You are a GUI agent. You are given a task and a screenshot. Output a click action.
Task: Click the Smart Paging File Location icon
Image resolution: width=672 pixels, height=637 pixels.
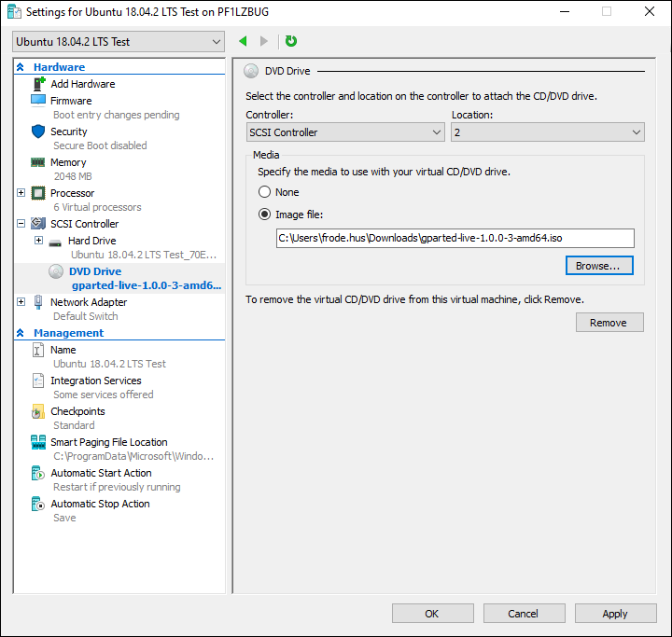pos(38,442)
